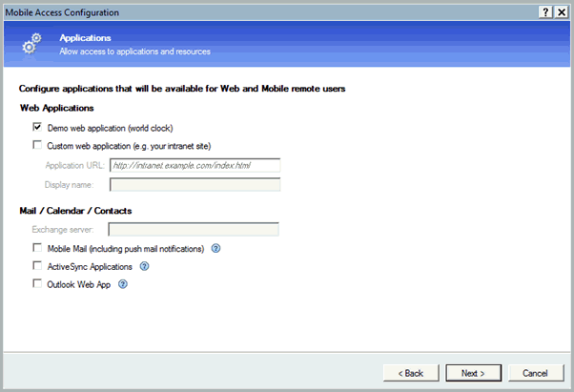Check the Outlook Web App option
The width and height of the screenshot is (574, 392).
coord(37,283)
